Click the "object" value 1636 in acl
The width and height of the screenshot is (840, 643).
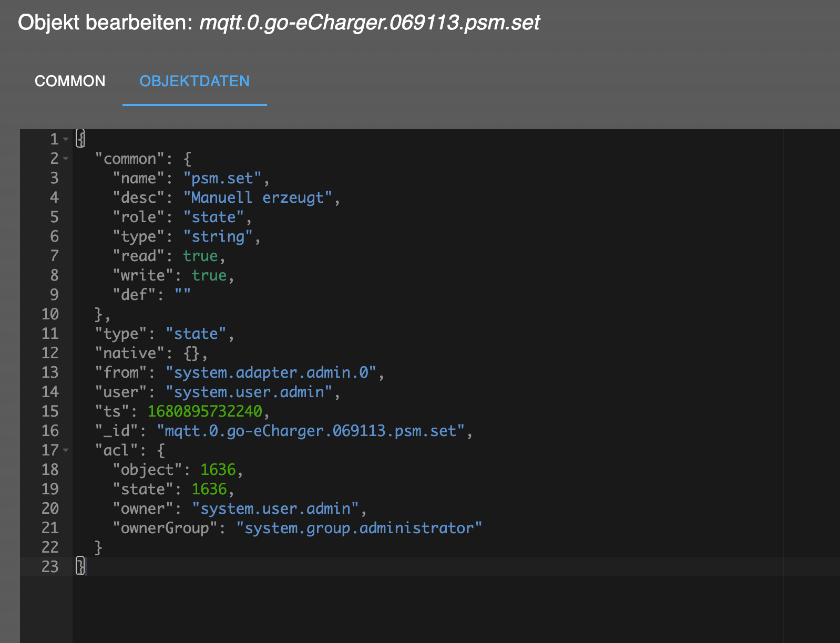[x=218, y=470]
